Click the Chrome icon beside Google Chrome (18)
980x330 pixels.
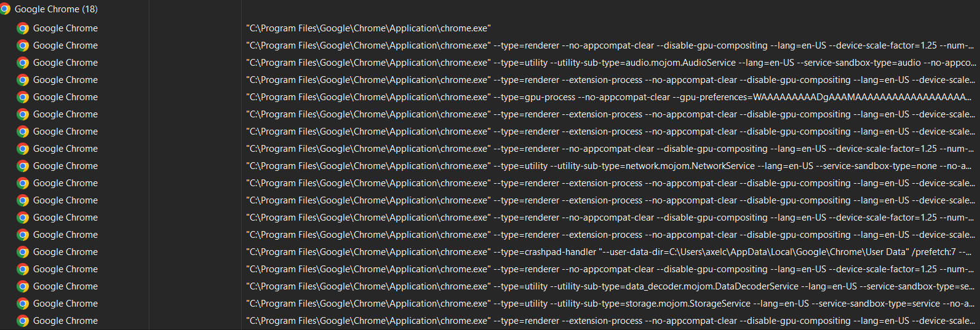(x=6, y=9)
